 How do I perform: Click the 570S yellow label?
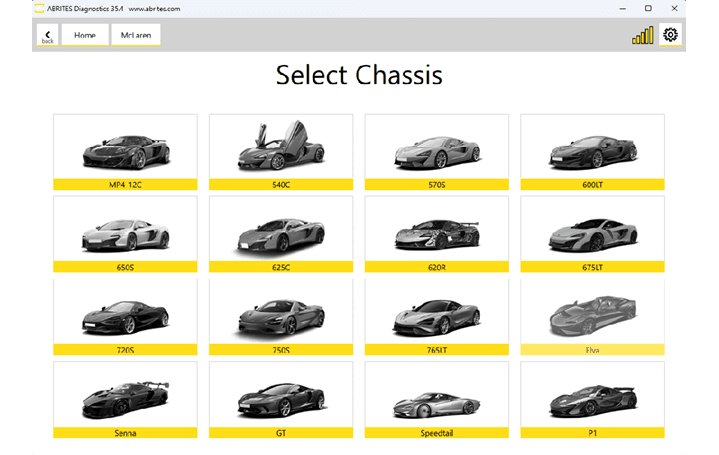(437, 184)
